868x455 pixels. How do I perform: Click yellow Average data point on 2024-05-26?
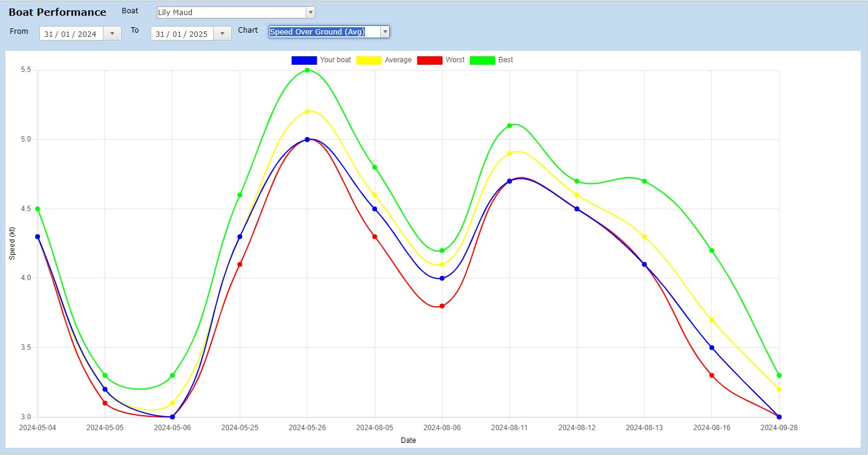pos(307,111)
